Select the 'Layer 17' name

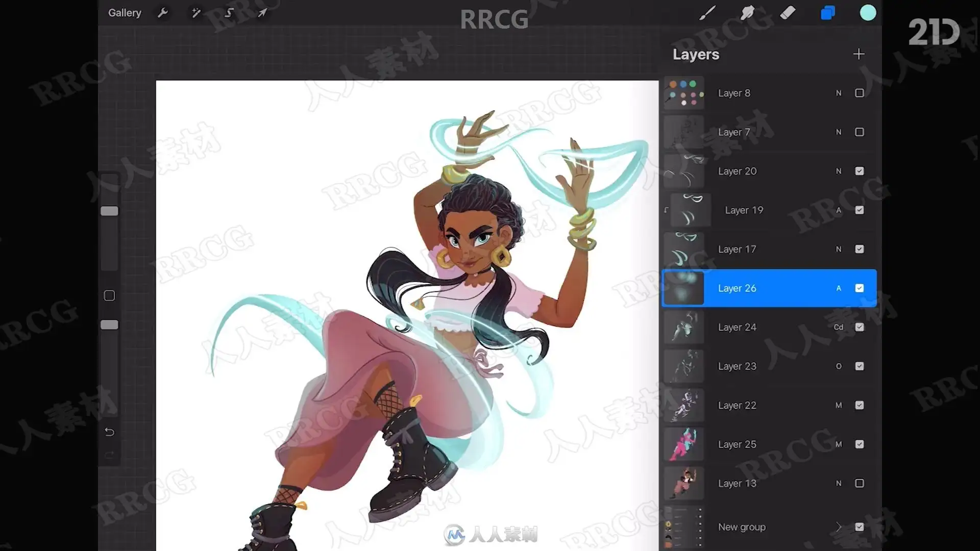coord(737,249)
